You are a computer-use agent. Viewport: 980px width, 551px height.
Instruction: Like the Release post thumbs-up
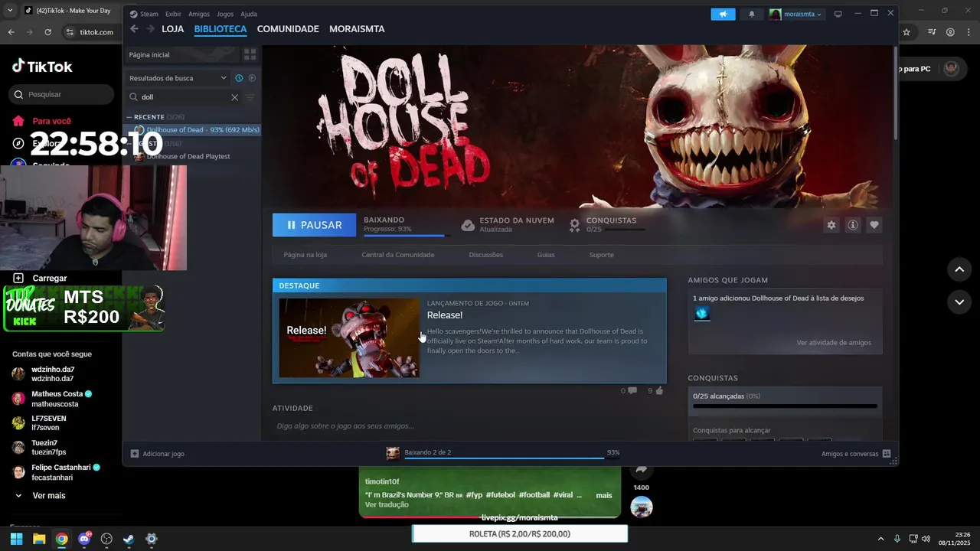[x=659, y=390]
